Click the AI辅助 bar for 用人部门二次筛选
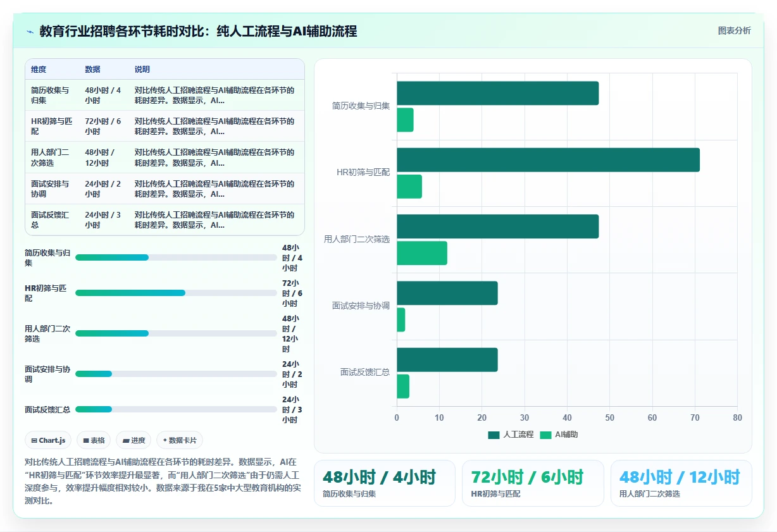Image resolution: width=777 pixels, height=532 pixels. (x=422, y=253)
